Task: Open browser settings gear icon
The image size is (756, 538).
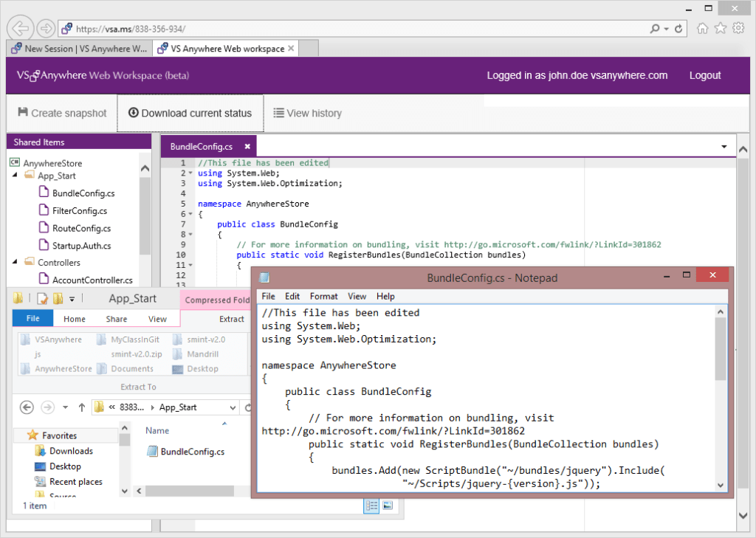Action: click(x=738, y=29)
